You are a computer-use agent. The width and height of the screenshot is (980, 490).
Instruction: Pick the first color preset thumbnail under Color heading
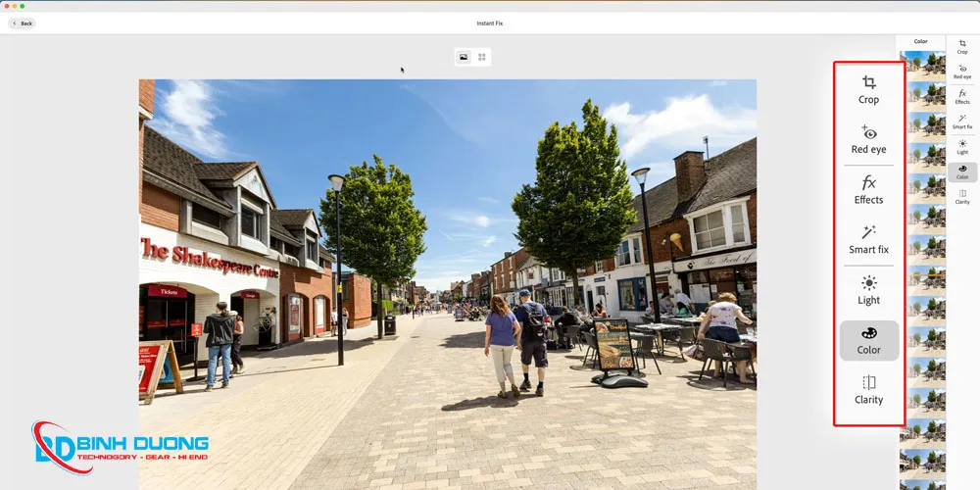point(922,65)
